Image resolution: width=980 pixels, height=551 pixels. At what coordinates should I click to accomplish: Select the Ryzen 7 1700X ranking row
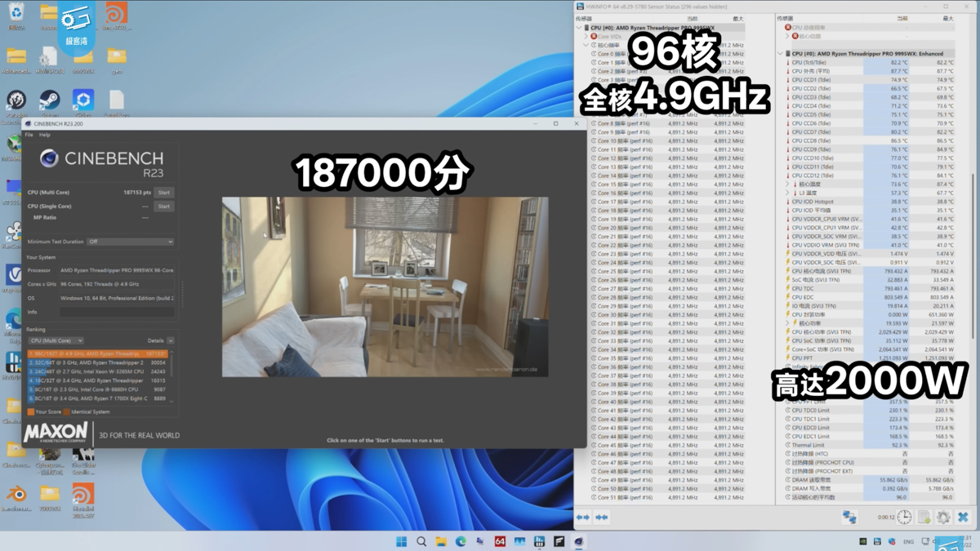point(97,398)
